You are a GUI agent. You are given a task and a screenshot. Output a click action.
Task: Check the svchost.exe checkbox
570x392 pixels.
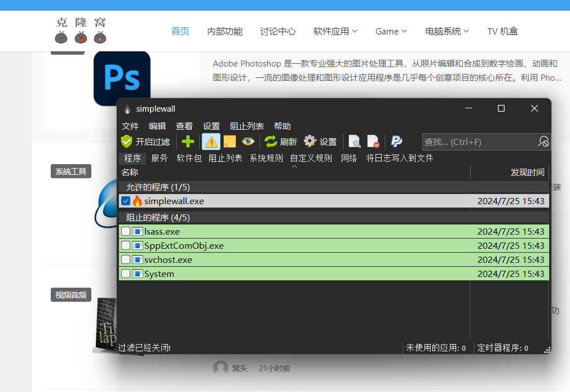click(126, 259)
